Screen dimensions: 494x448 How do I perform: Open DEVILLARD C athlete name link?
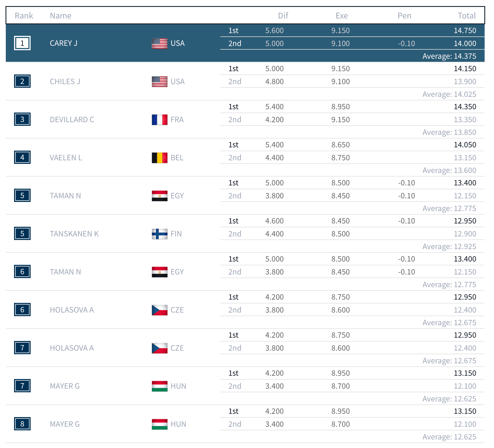point(72,120)
